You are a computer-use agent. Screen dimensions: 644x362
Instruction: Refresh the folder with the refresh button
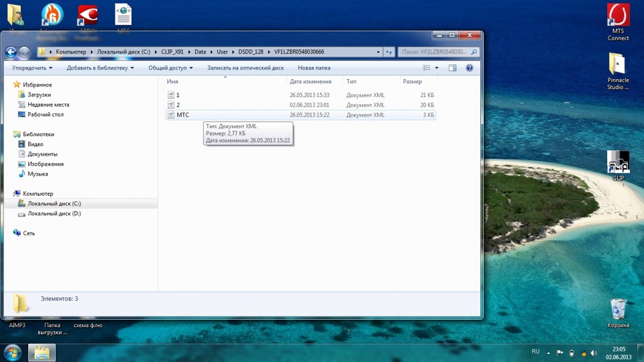(x=388, y=52)
